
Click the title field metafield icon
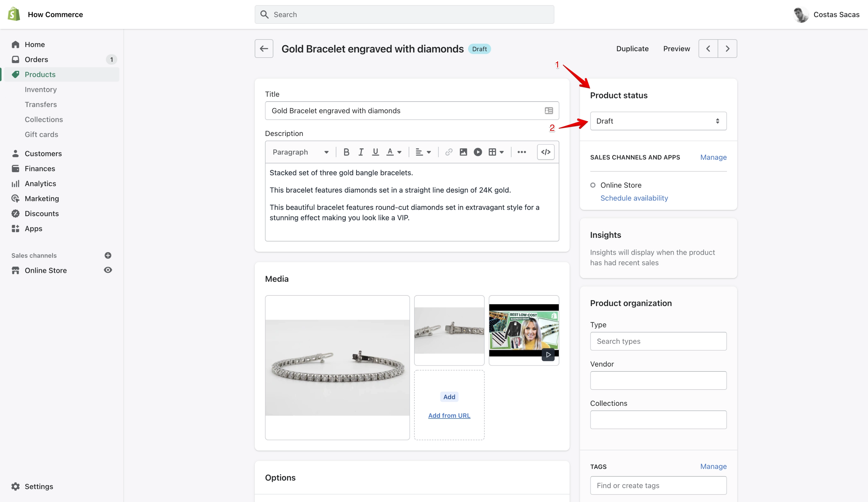click(x=549, y=111)
